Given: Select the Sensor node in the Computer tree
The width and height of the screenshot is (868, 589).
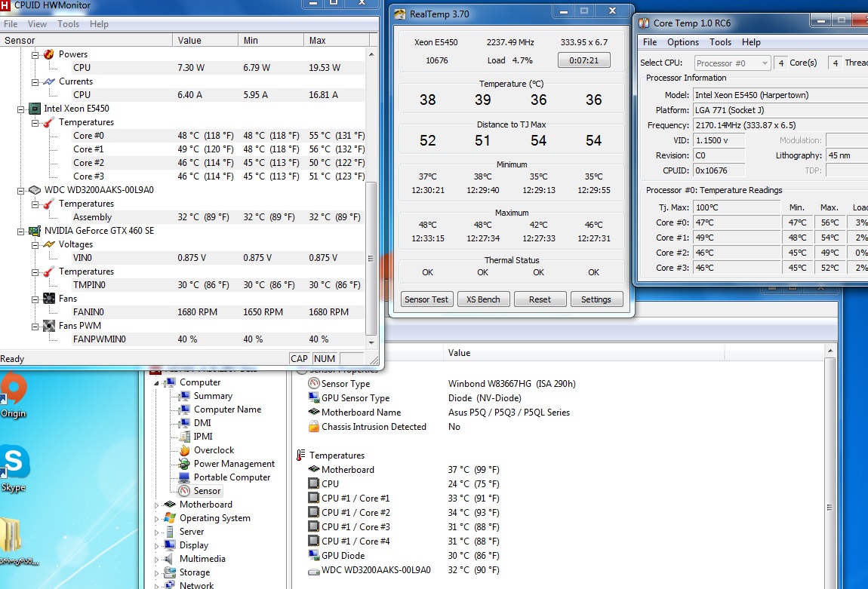Looking at the screenshot, I should 207,491.
